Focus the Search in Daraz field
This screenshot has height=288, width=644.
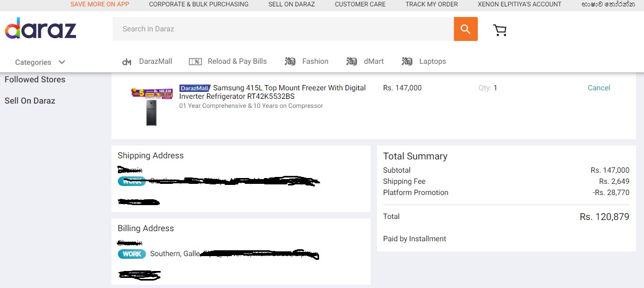coord(283,29)
